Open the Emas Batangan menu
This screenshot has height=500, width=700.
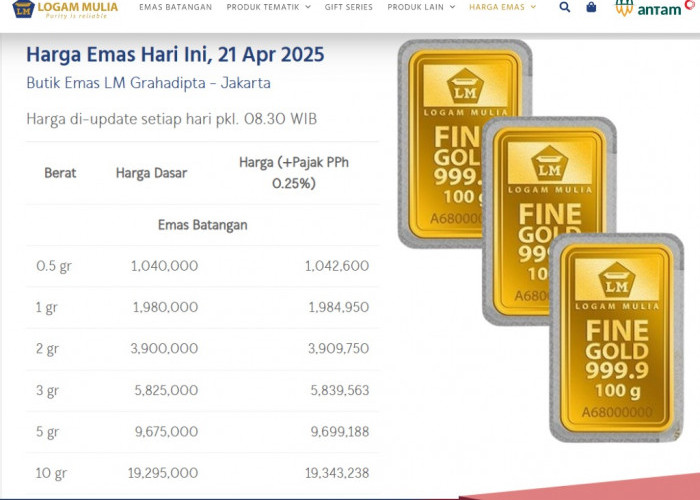175,7
